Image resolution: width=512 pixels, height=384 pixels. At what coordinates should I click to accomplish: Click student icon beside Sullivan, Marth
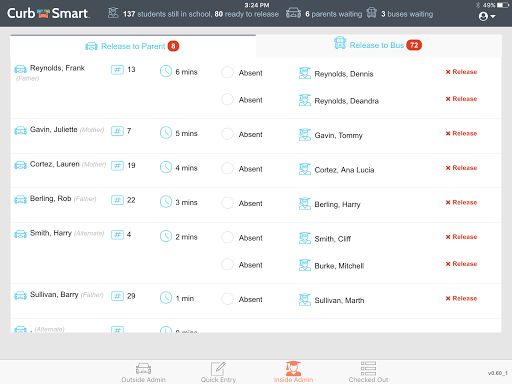pyautogui.click(x=305, y=300)
